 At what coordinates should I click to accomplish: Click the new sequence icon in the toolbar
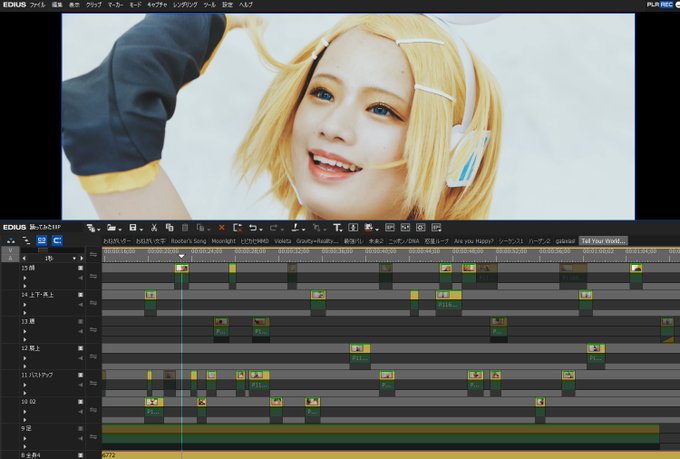point(90,228)
